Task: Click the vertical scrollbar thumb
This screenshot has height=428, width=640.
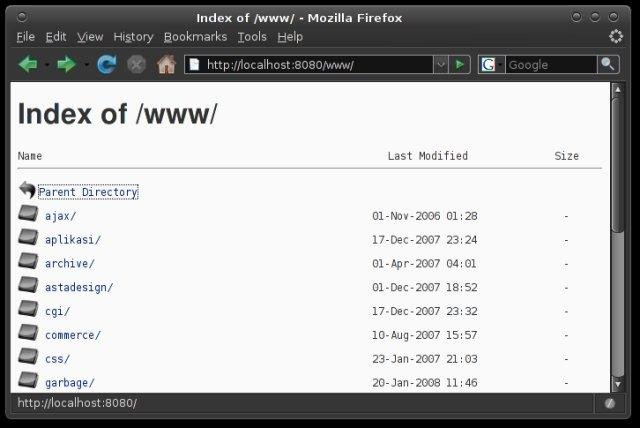Action: [x=618, y=165]
